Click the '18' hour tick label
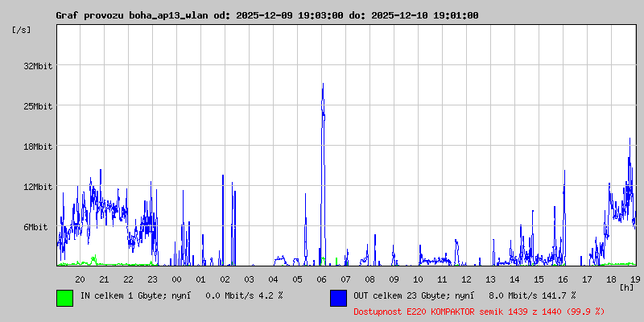The width and height of the screenshot is (644, 322). click(x=612, y=279)
